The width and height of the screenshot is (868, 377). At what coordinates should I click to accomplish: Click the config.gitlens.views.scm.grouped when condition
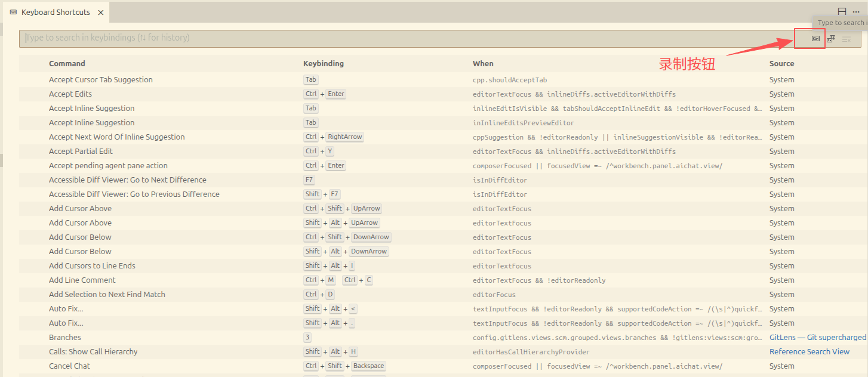tap(617, 338)
